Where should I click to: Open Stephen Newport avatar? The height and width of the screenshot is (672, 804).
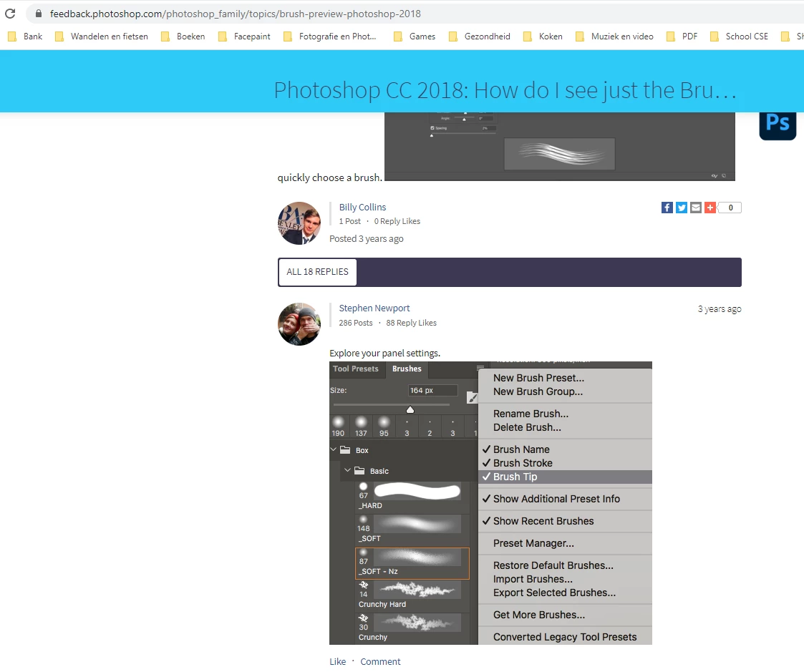pos(299,324)
